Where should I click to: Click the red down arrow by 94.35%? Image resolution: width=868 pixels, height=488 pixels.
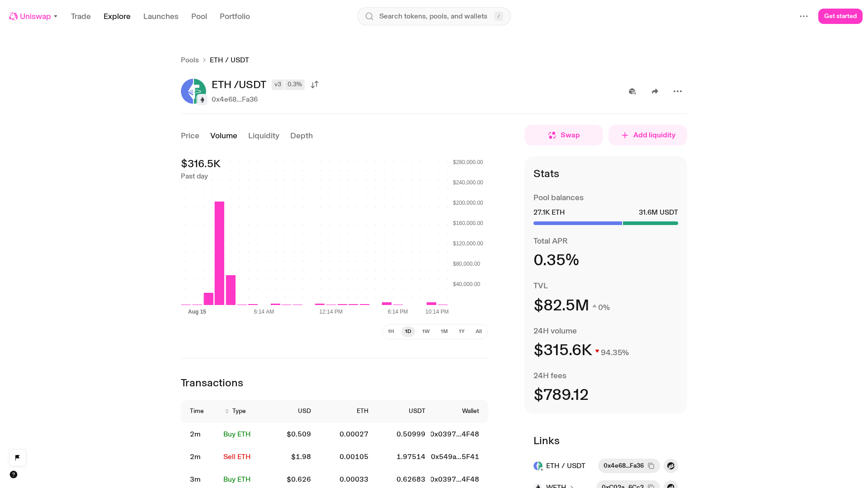597,351
